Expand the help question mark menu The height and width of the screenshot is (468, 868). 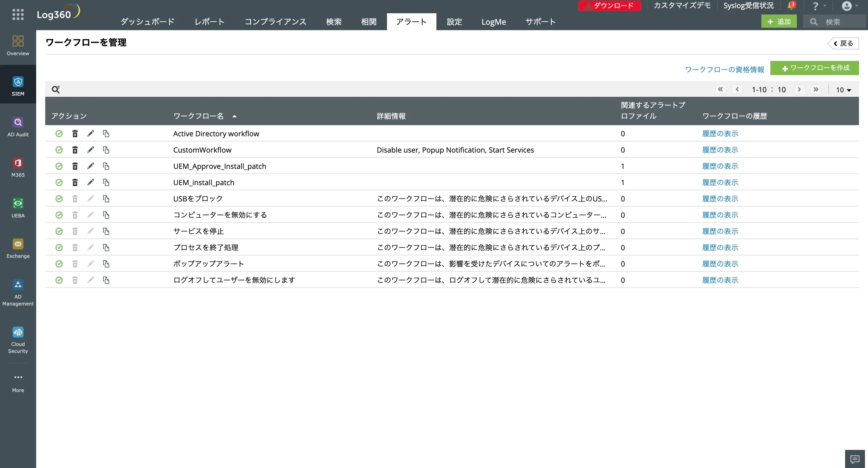(817, 6)
